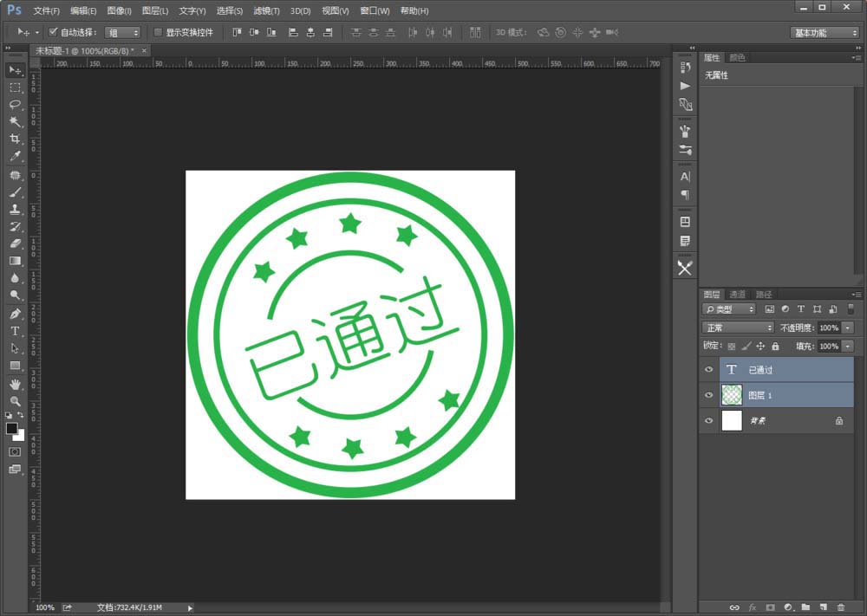This screenshot has height=616, width=867.
Task: Open the workspace switcher showing 基本功能
Action: point(822,32)
